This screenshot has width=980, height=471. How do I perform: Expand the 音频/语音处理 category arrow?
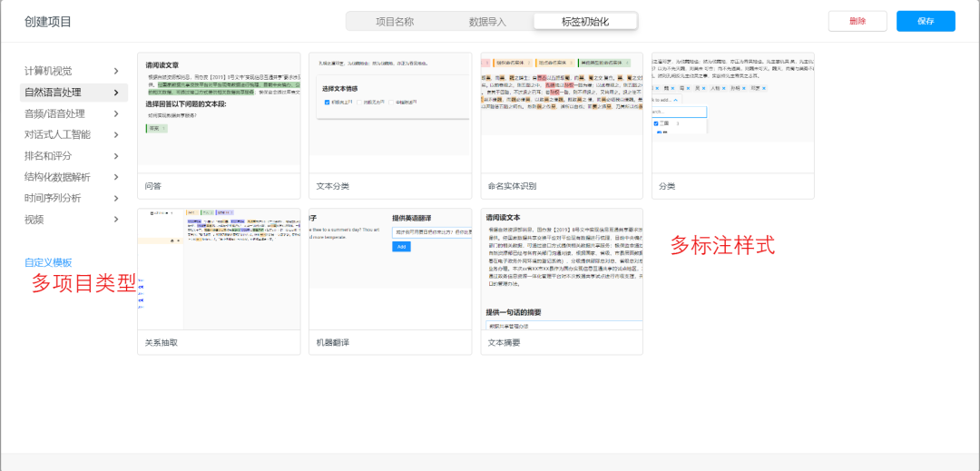click(116, 113)
